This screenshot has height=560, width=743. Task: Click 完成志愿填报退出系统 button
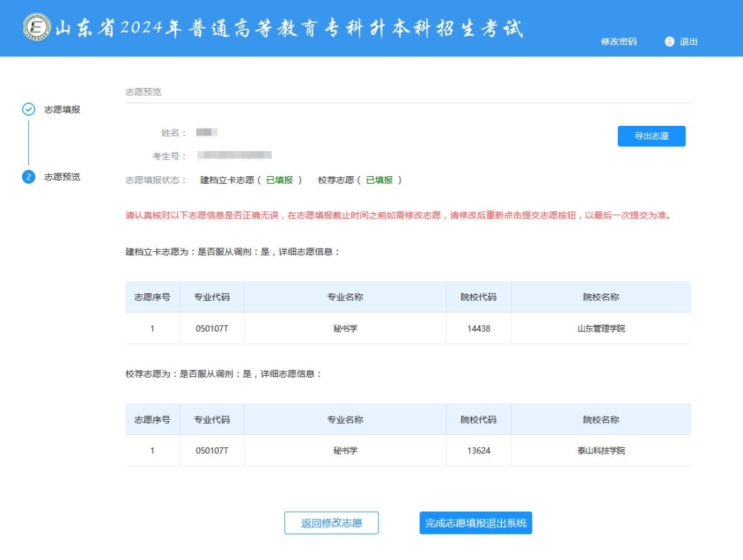tap(475, 523)
